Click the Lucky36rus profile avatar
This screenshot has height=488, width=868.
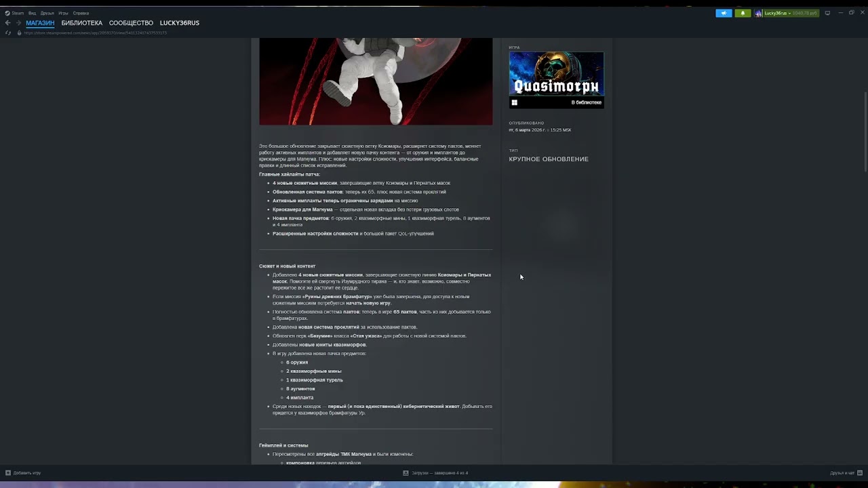pos(758,13)
